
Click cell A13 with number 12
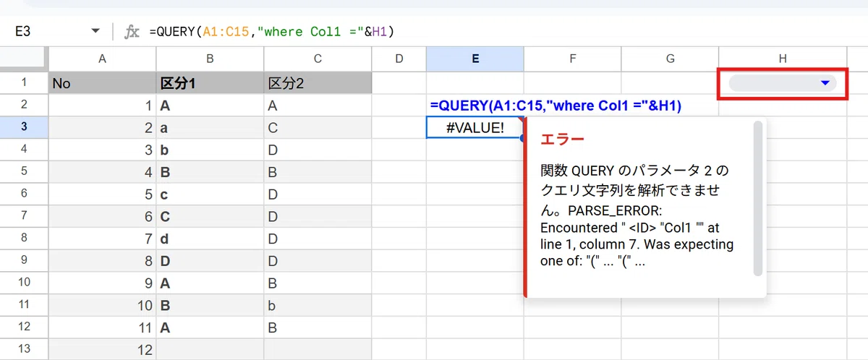pyautogui.click(x=102, y=349)
